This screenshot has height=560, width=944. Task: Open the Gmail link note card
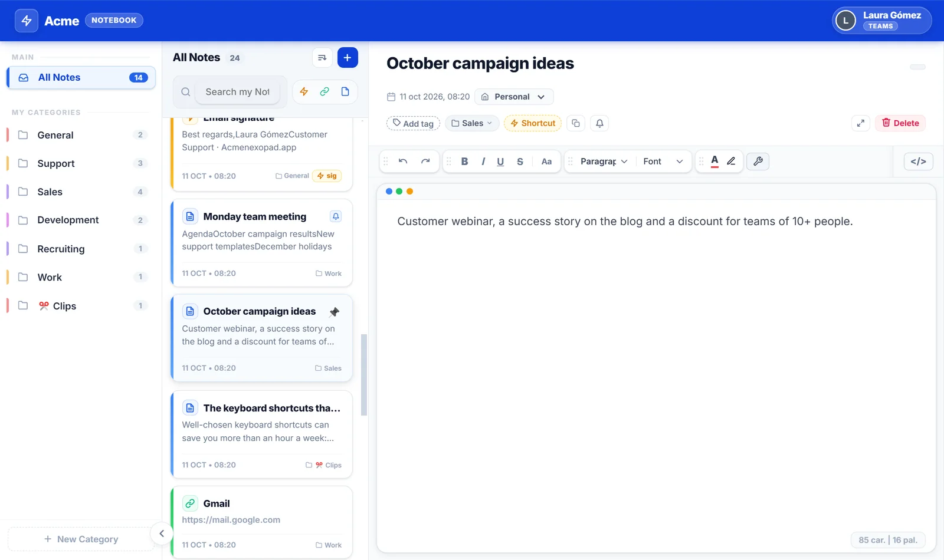[262, 522]
